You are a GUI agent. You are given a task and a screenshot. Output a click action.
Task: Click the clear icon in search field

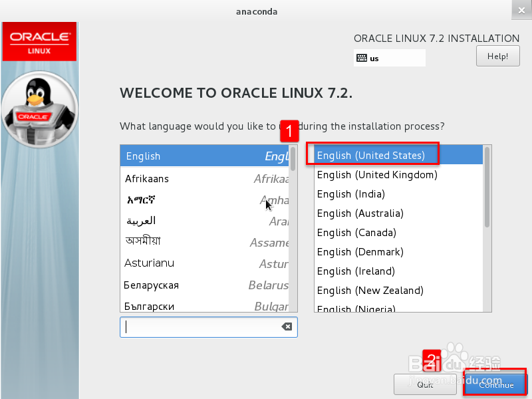287,327
